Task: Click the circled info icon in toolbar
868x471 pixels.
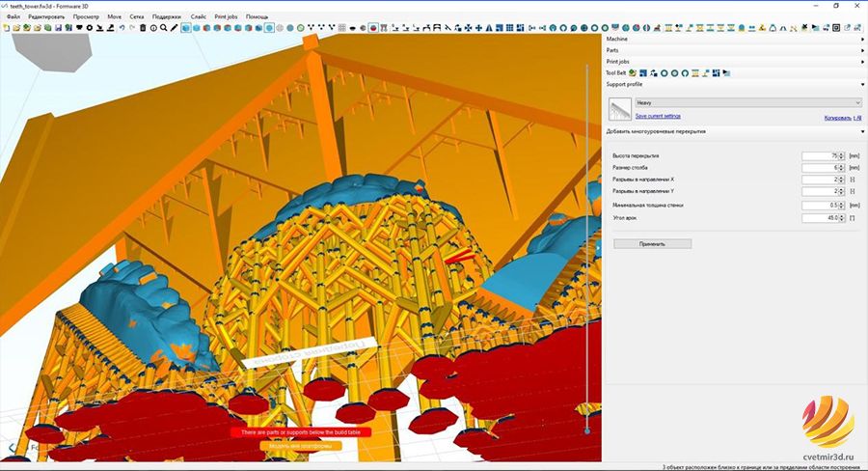Action: 153,28
